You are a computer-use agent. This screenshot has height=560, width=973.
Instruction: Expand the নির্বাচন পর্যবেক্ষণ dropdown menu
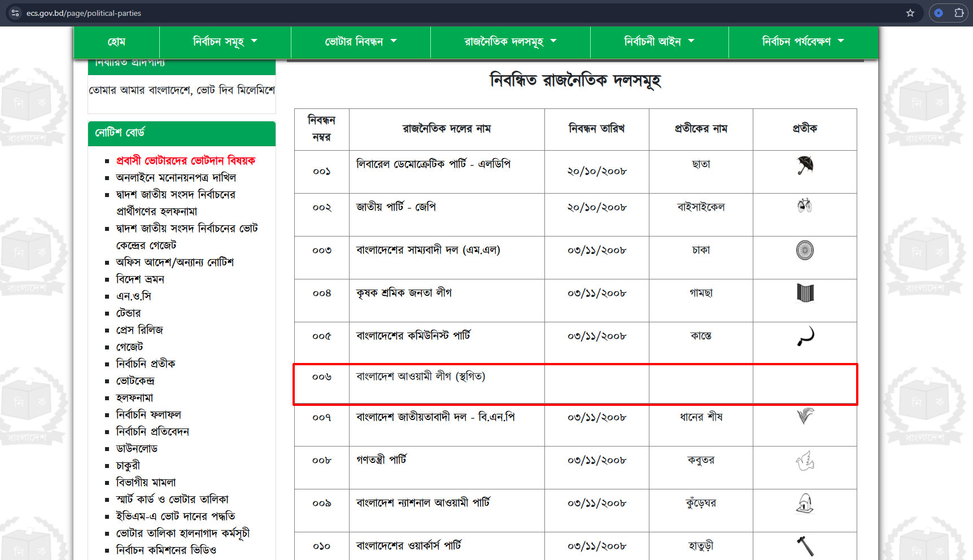[803, 41]
